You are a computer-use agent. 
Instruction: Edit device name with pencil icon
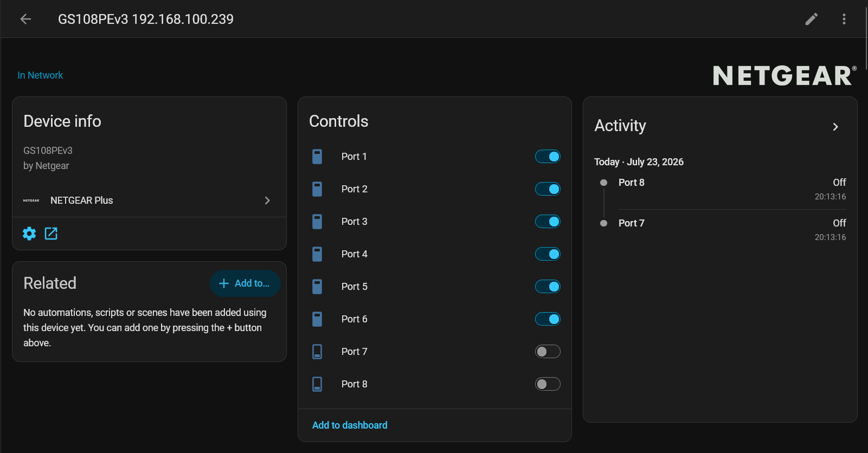812,19
